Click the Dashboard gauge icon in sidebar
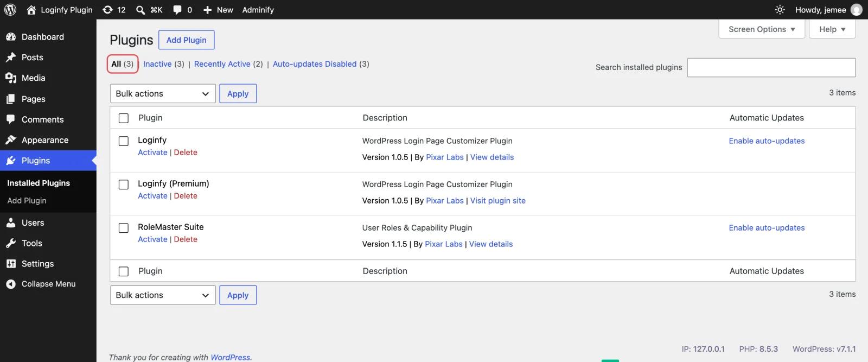Viewport: 868px width, 362px height. click(x=11, y=37)
